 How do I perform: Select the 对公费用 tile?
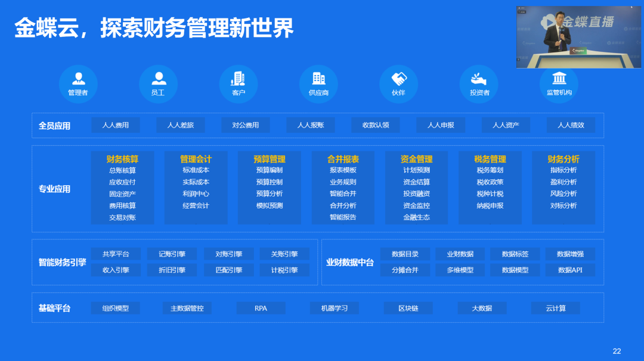coord(246,125)
